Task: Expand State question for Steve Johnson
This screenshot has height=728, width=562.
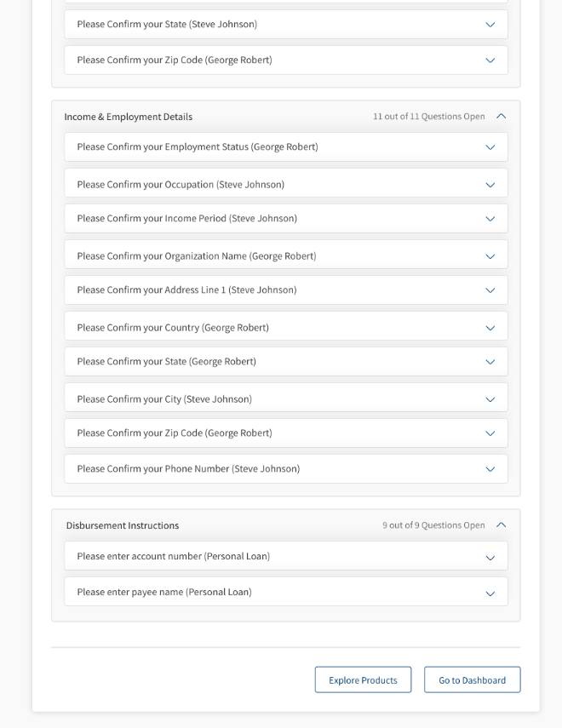Action: (286, 24)
